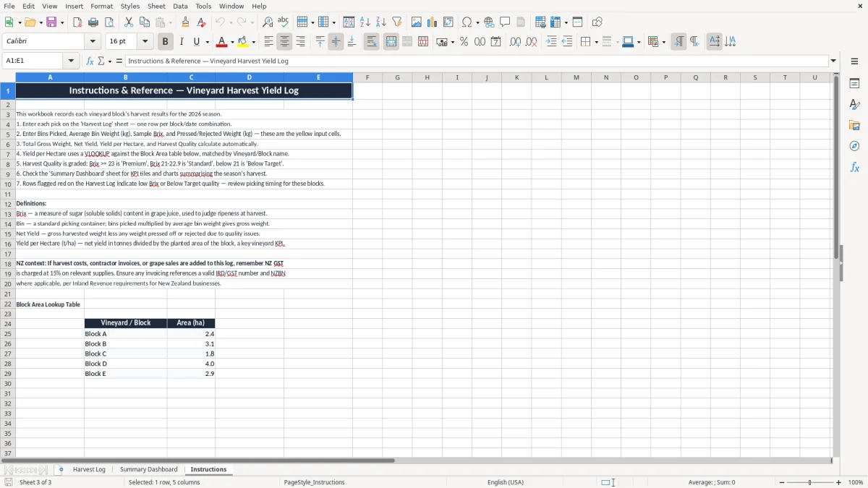
Task: Open sidebar Gallery panel icon
Action: point(854,126)
